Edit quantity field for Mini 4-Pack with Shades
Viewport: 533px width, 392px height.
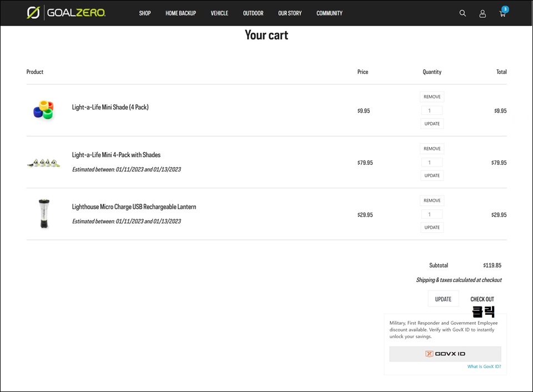[x=432, y=163]
